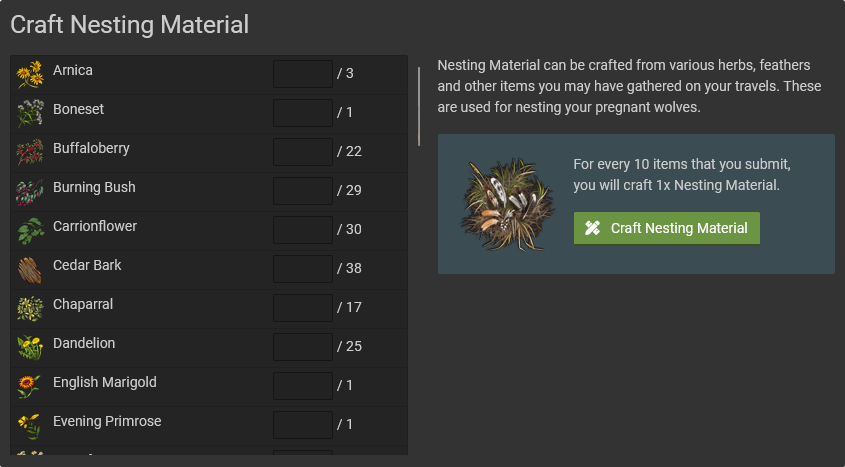Click the Buffaloberry quantity input box
The image size is (845, 467).
(x=302, y=152)
